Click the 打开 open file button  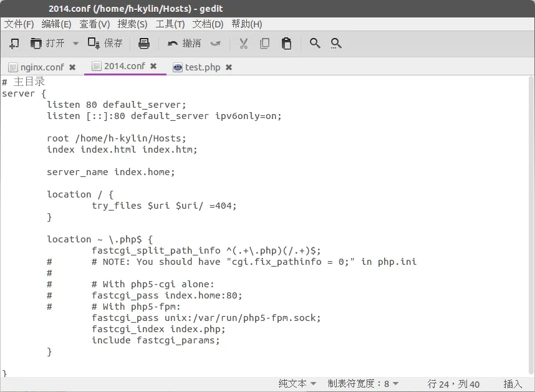click(x=47, y=44)
